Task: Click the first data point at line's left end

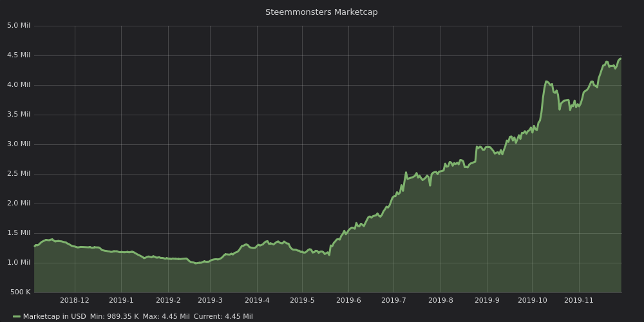Action: 35,247
